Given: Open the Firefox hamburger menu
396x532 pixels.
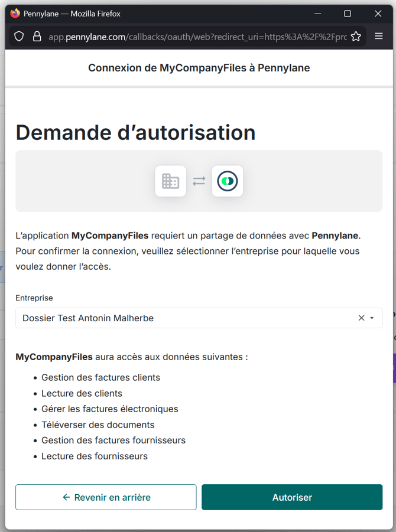Looking at the screenshot, I should [x=378, y=36].
